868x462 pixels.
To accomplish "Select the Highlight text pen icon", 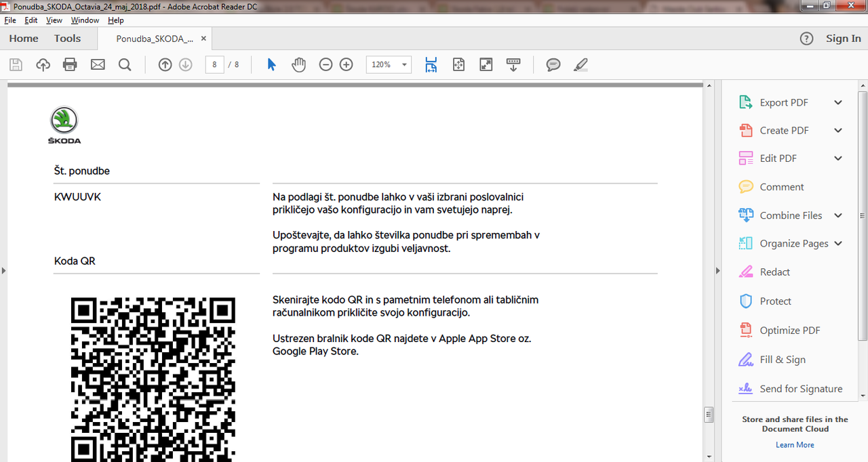I will tap(580, 65).
